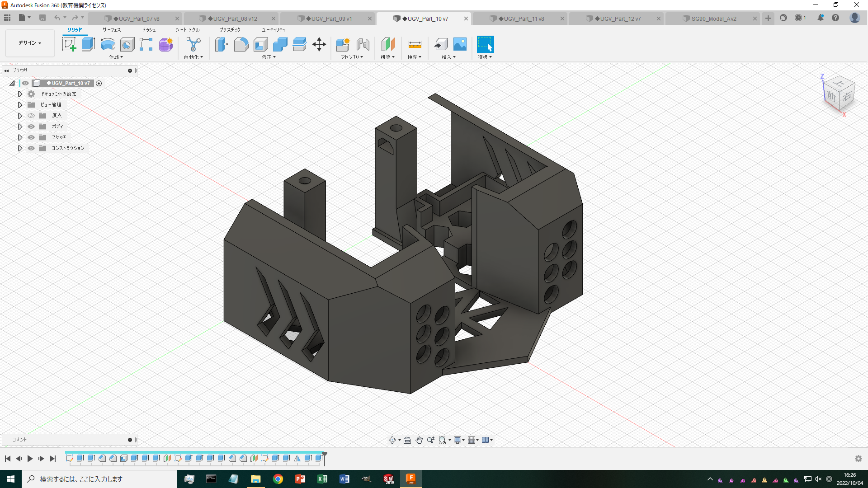Image resolution: width=868 pixels, height=488 pixels.
Task: Click the Save button
Action: pyautogui.click(x=42, y=18)
